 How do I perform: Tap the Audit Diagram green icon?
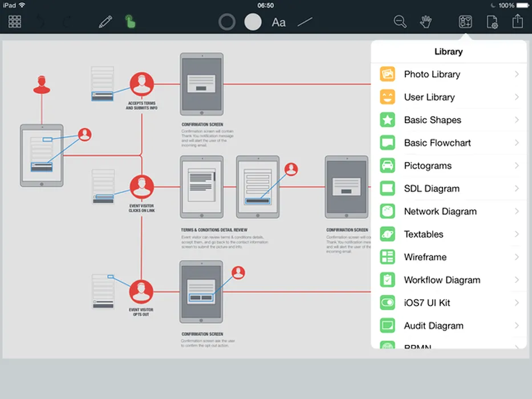387,325
